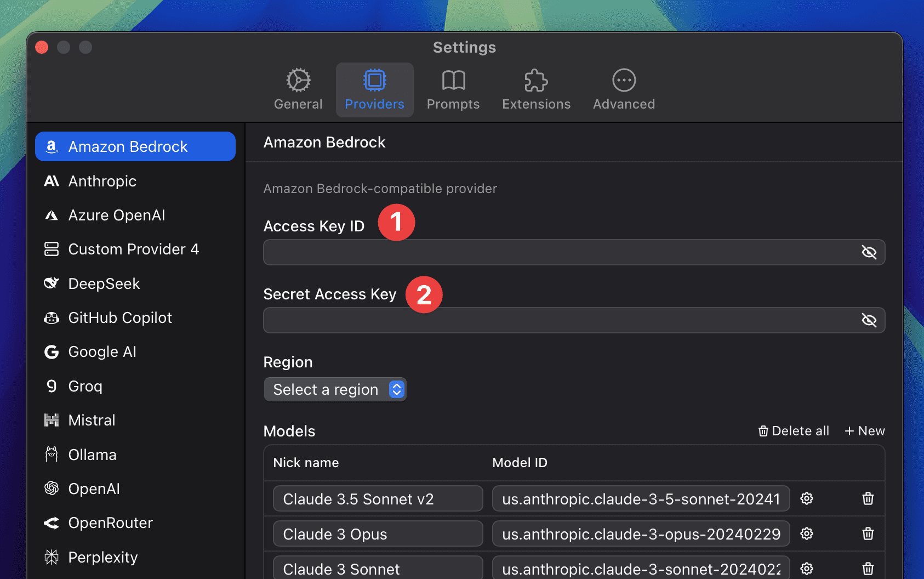The image size is (924, 579).
Task: Switch to the Extensions tab
Action: [536, 90]
